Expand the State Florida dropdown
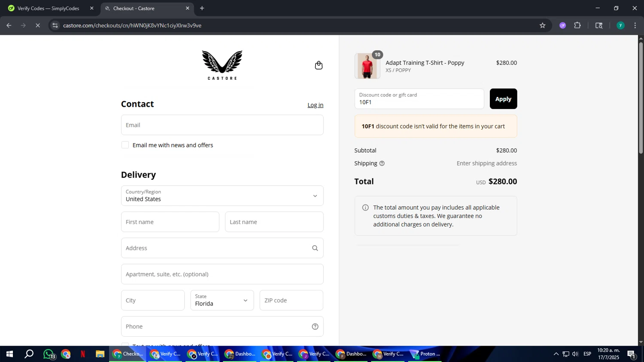This screenshot has height=362, width=644. 222,300
